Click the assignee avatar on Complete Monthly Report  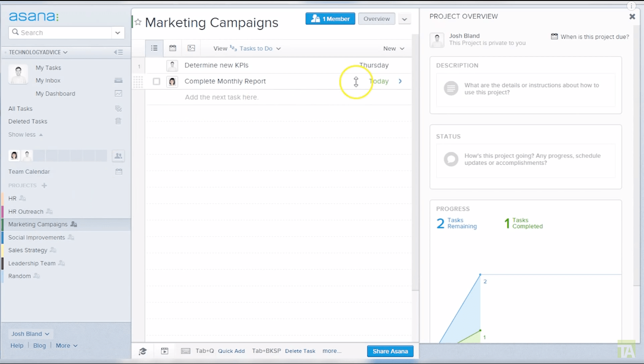(172, 81)
